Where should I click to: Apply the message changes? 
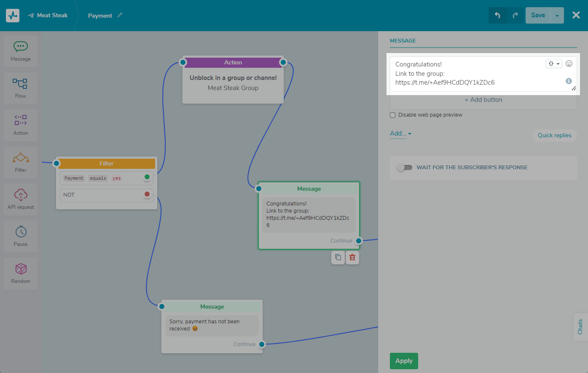coord(404,361)
